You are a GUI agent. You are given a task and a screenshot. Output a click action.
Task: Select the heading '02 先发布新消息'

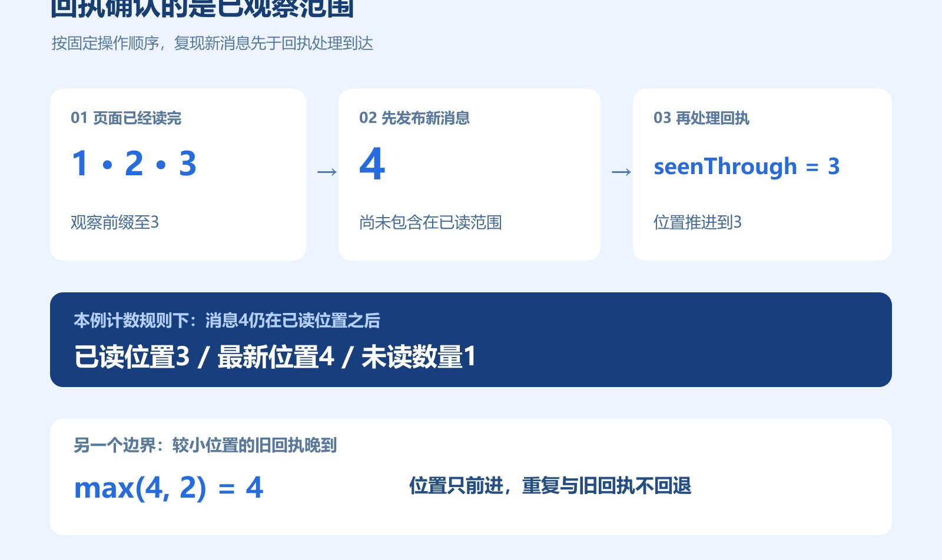click(x=414, y=118)
